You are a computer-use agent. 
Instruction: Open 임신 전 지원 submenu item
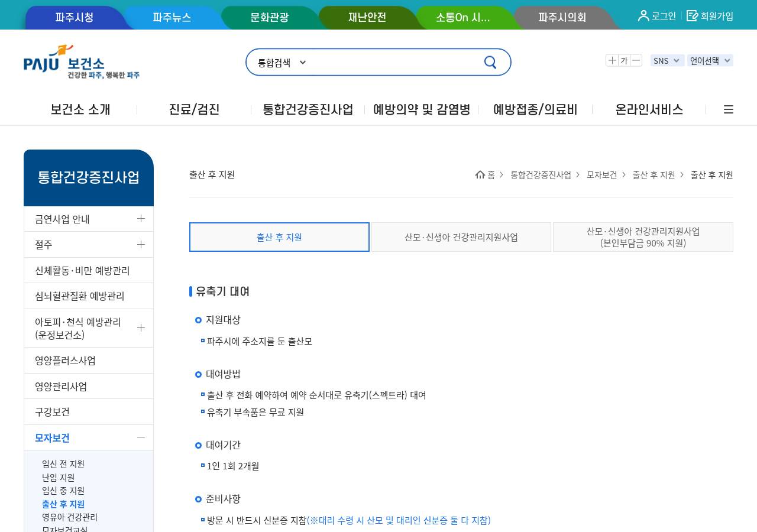63,464
